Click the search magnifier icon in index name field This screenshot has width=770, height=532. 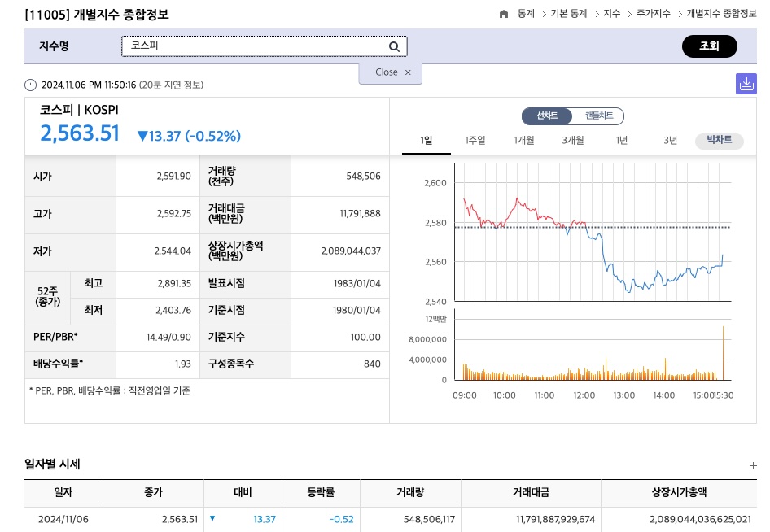[x=394, y=46]
